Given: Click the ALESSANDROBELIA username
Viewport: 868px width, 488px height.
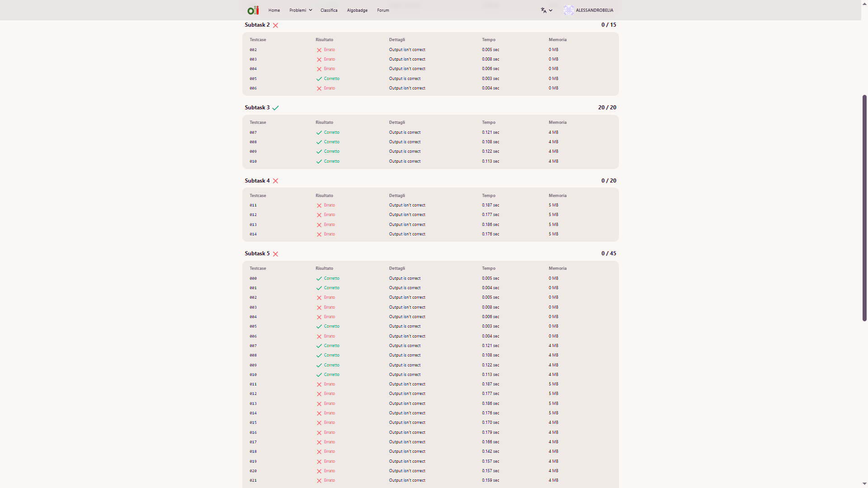Looking at the screenshot, I should coord(594,10).
